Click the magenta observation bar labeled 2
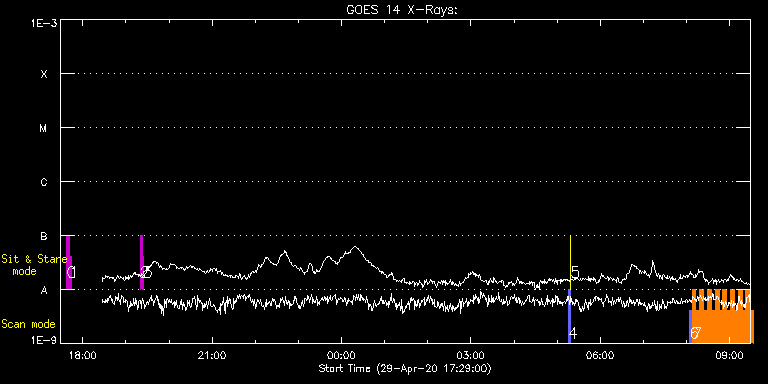The width and height of the screenshot is (768, 384). pyautogui.click(x=142, y=263)
